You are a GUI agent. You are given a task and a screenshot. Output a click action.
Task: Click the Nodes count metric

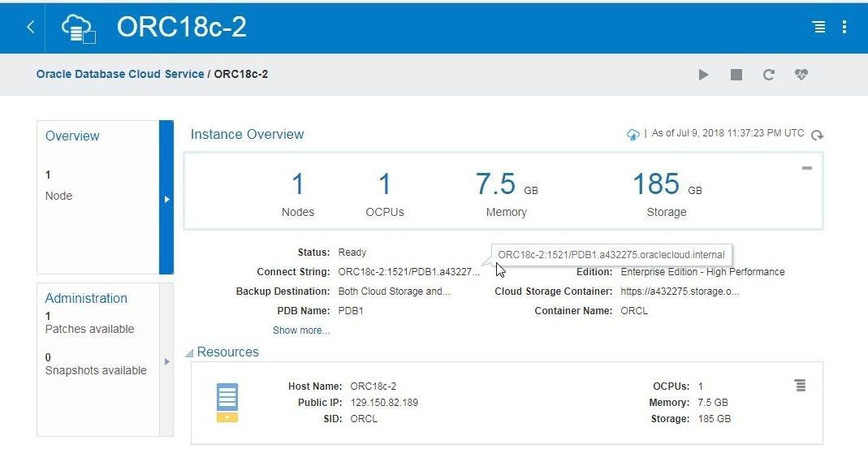click(x=298, y=194)
